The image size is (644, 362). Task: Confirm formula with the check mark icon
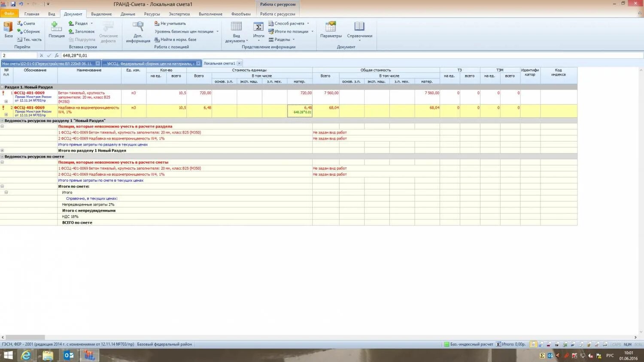coord(49,55)
